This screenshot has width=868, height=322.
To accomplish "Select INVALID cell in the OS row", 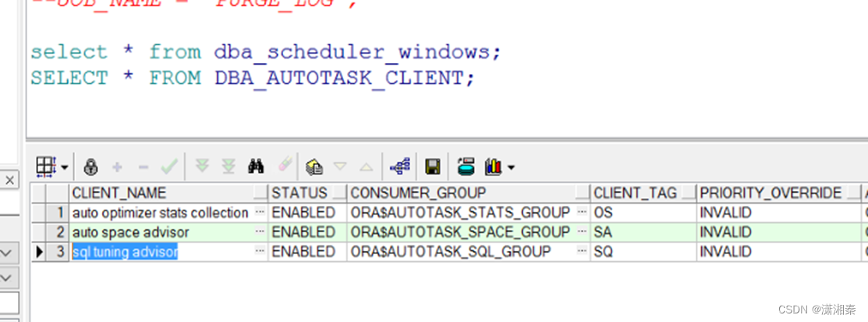I will (x=778, y=212).
